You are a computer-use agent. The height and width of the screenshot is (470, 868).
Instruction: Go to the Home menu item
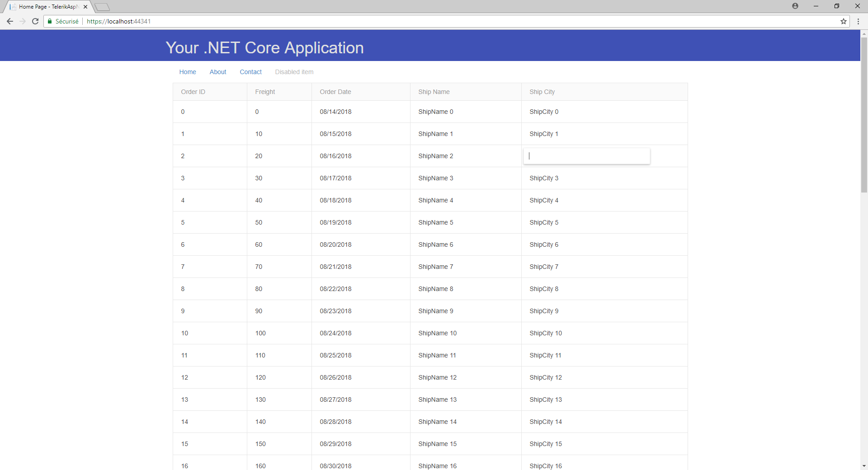click(x=188, y=72)
